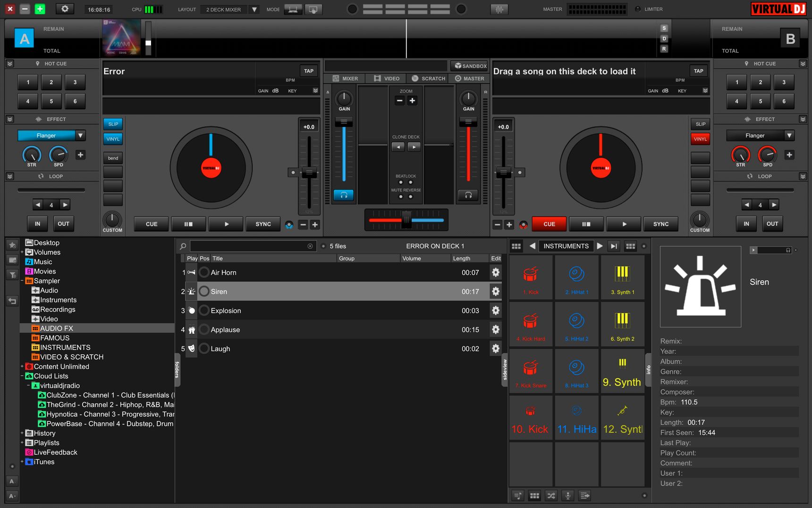Trigger the 6. Synth 2 sampler pad

pos(622,324)
